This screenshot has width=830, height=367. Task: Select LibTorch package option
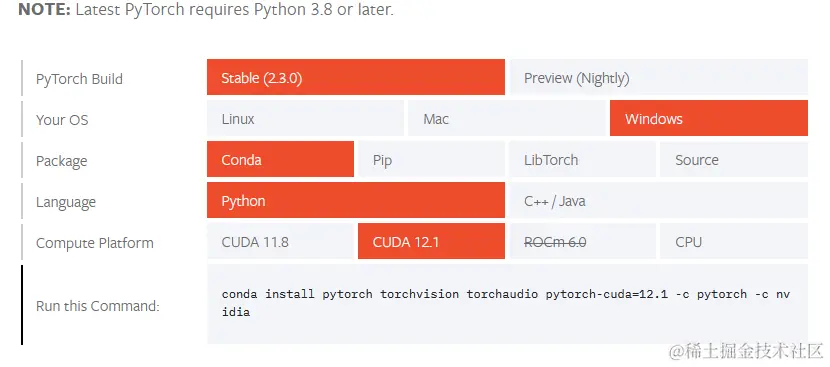pos(582,159)
